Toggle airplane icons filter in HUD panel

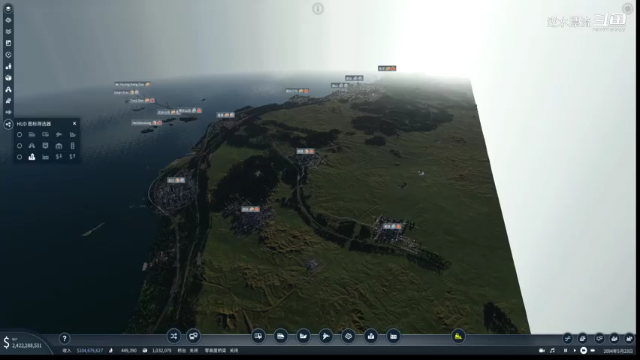[59, 134]
